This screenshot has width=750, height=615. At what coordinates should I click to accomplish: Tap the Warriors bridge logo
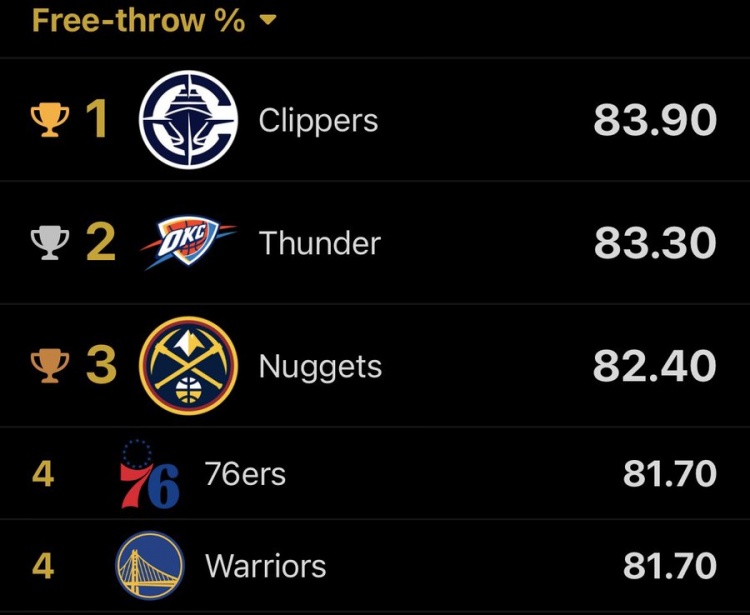150,566
